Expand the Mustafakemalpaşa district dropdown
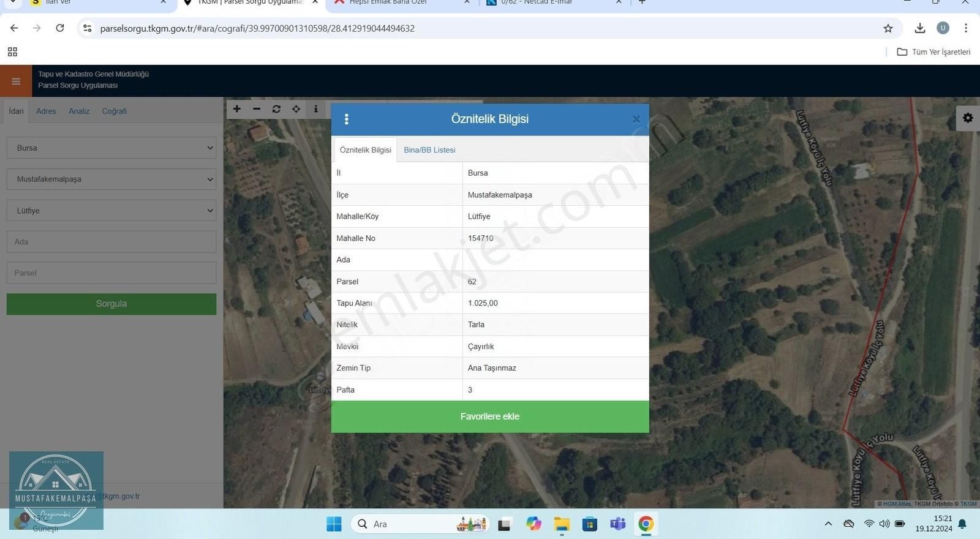The height and width of the screenshot is (539, 980). 111,179
